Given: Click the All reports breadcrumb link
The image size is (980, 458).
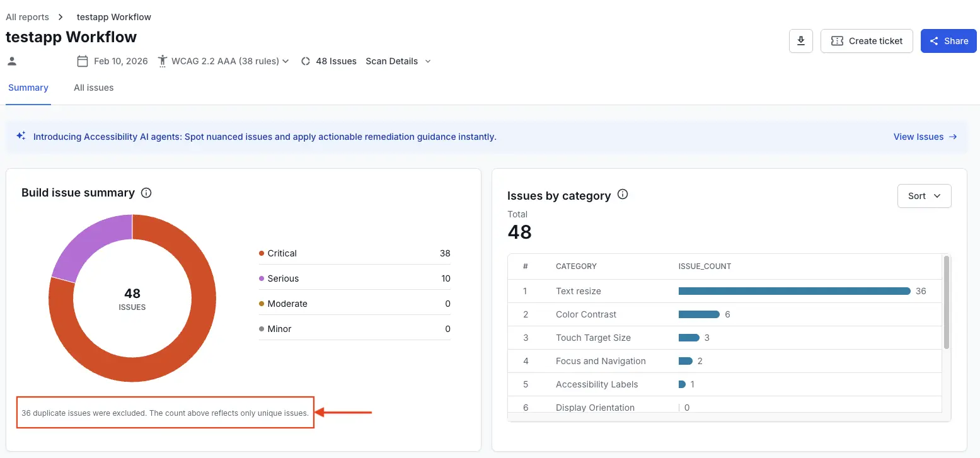Looking at the screenshot, I should (27, 16).
